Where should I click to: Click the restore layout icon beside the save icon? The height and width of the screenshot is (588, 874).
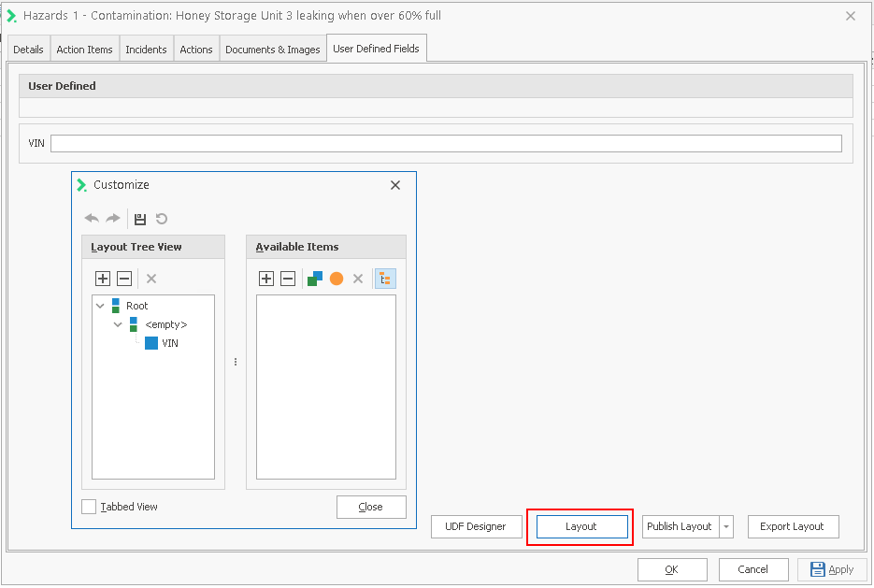coord(162,219)
